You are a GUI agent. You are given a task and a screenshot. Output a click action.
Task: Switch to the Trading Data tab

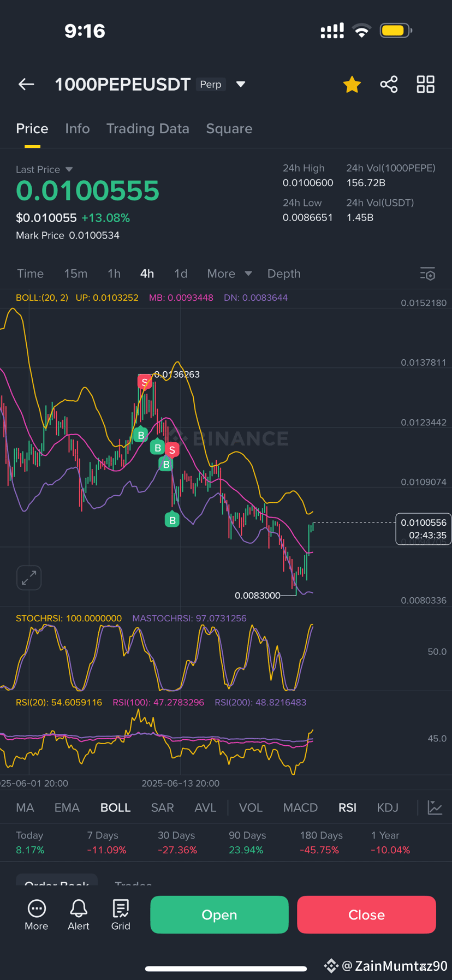pos(148,128)
